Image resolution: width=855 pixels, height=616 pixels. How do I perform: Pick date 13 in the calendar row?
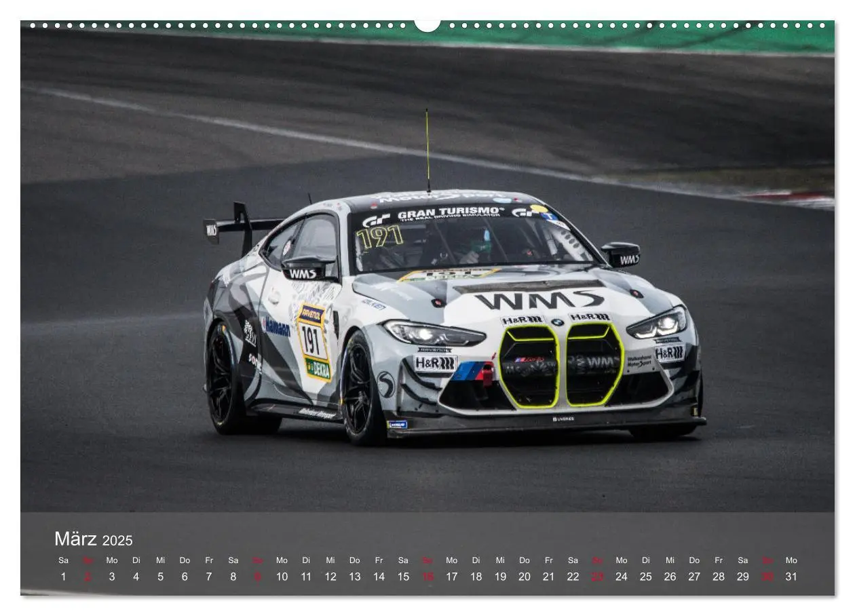coord(354,577)
